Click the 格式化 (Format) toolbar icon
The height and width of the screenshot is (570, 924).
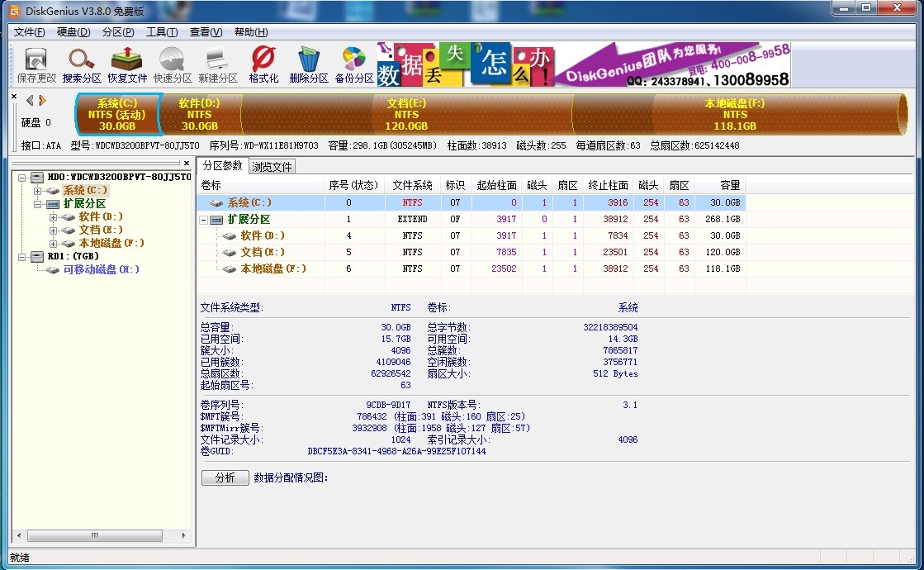263,65
